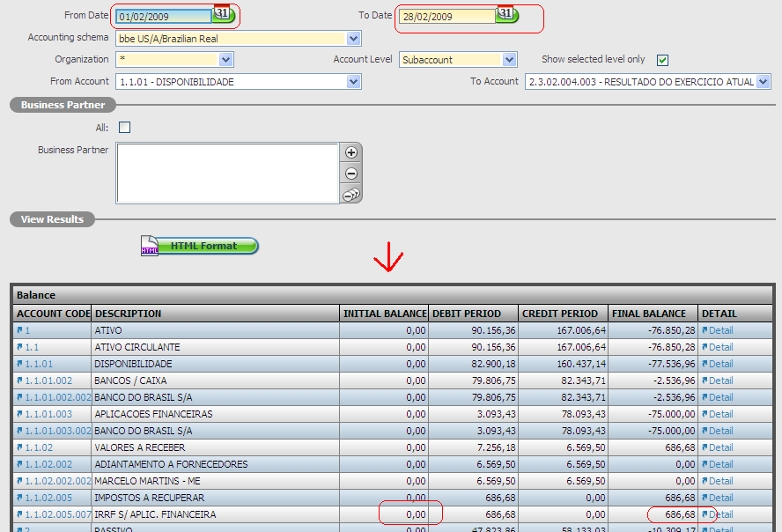The height and width of the screenshot is (532, 782).
Task: Enable the All business partners checkbox
Action: 124,128
